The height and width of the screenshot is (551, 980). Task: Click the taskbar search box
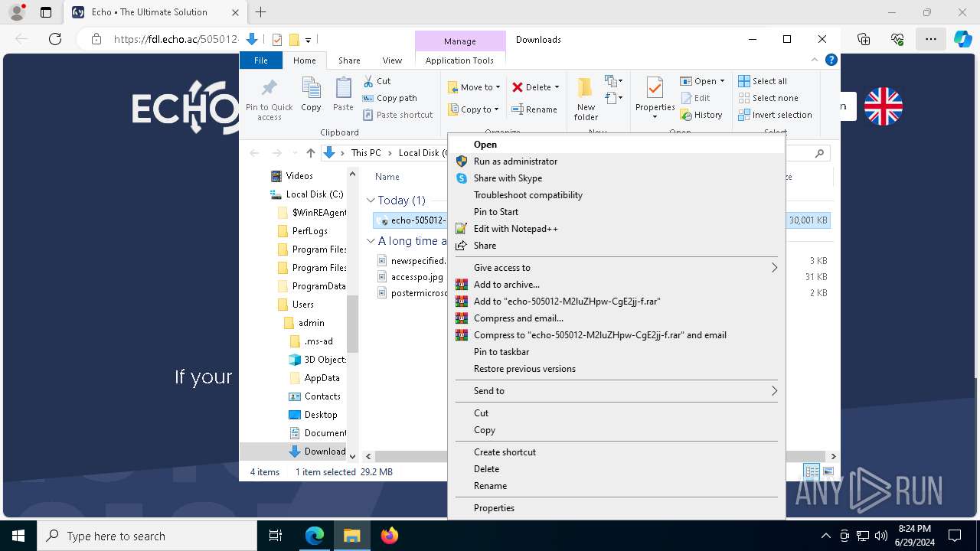pos(147,536)
